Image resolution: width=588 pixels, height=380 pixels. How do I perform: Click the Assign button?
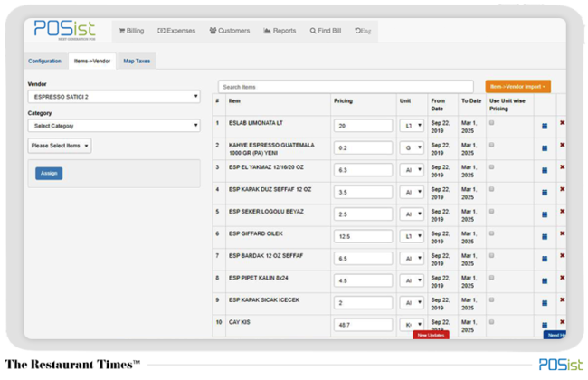pyautogui.click(x=49, y=174)
